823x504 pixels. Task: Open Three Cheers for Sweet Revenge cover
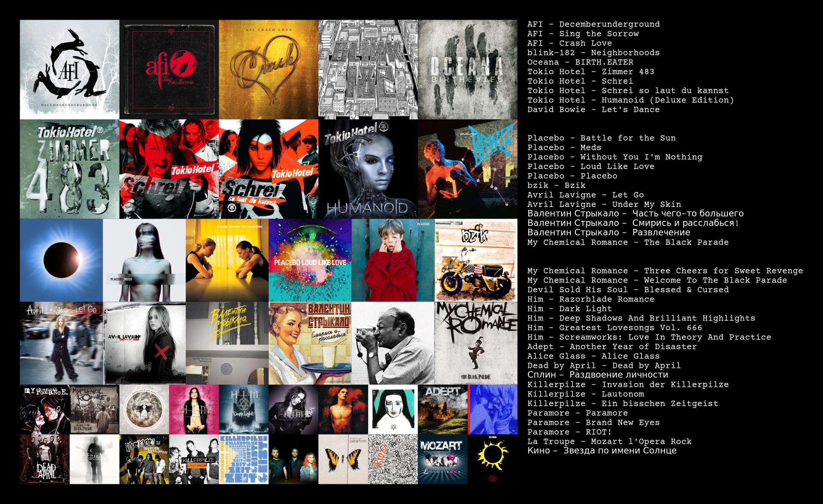coord(45,409)
